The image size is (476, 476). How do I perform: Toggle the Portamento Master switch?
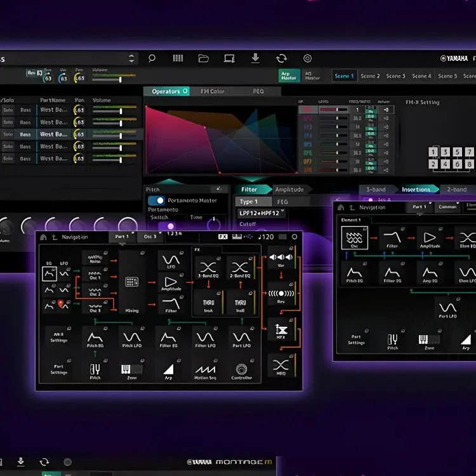155,201
